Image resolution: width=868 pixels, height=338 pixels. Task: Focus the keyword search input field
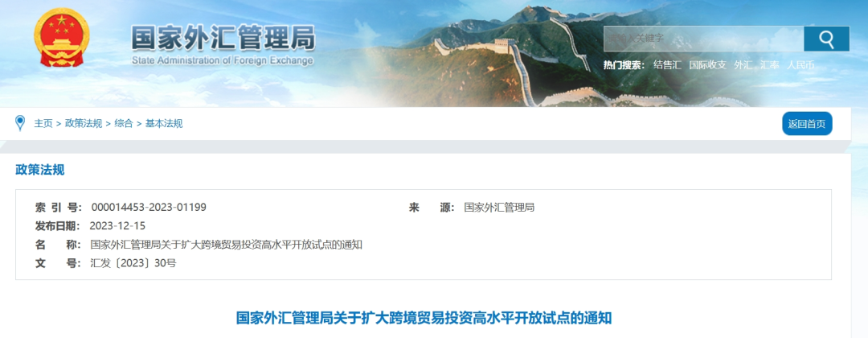pos(703,39)
